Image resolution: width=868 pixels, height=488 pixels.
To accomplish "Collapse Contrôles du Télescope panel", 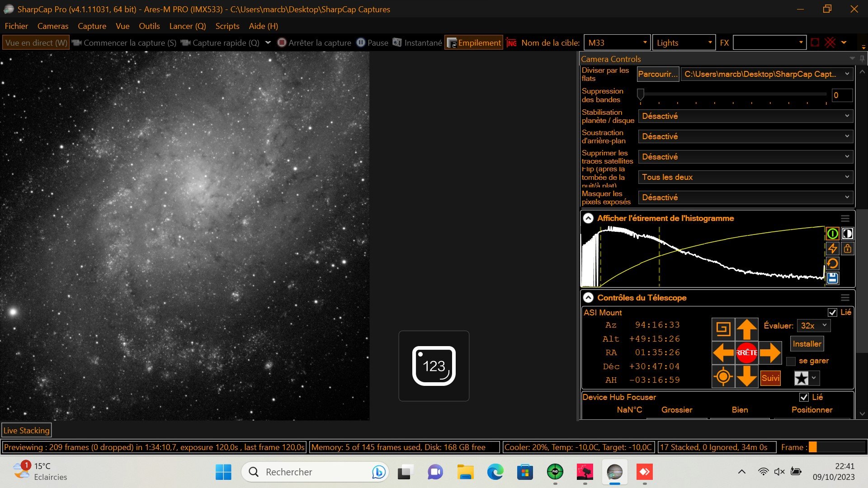I will (588, 298).
